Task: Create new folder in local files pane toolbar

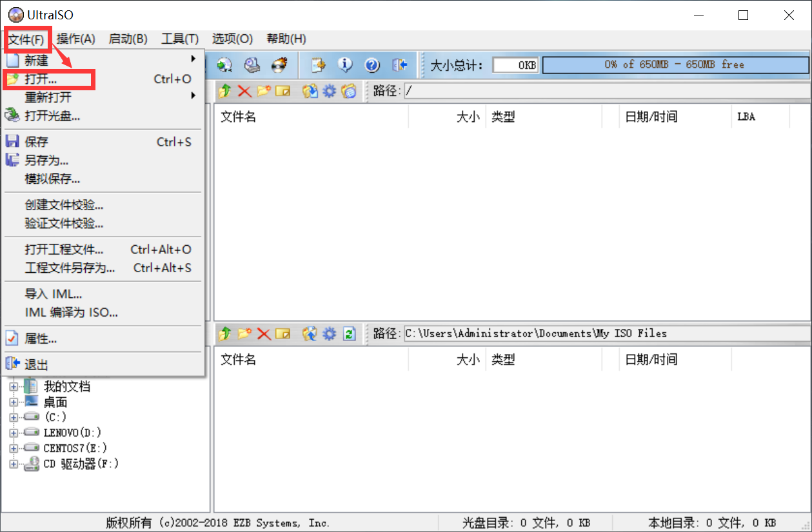Action: click(244, 333)
